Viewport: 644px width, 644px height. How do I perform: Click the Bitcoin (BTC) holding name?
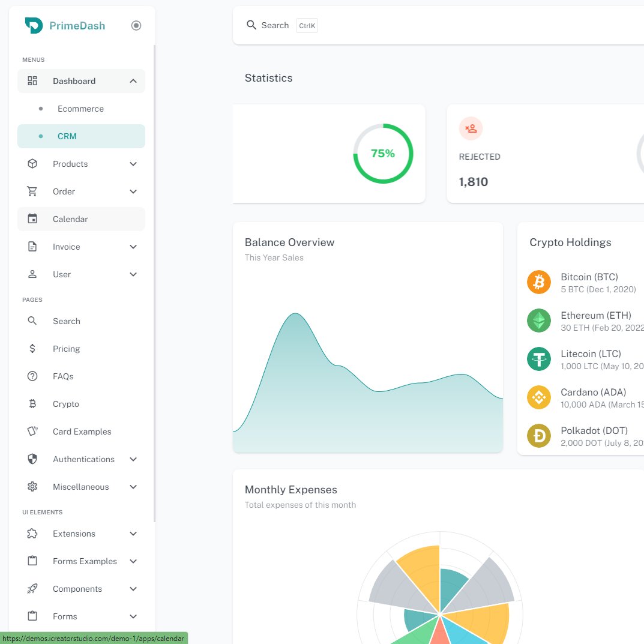pos(589,277)
